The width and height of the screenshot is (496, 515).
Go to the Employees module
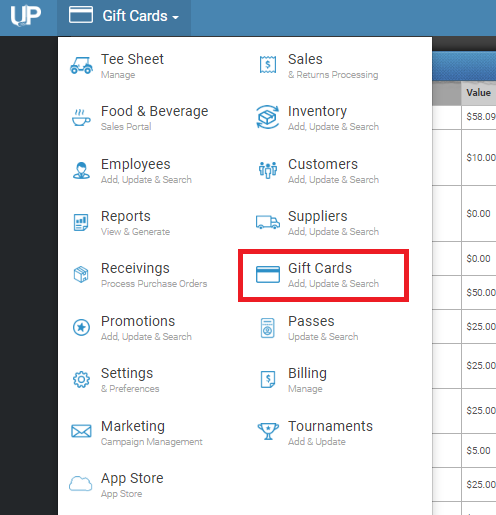pos(136,164)
